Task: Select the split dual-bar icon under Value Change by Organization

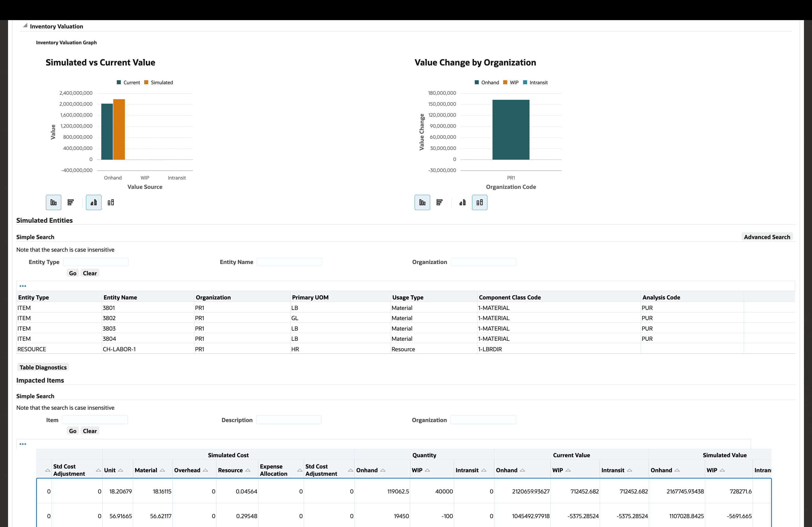Action: (479, 202)
